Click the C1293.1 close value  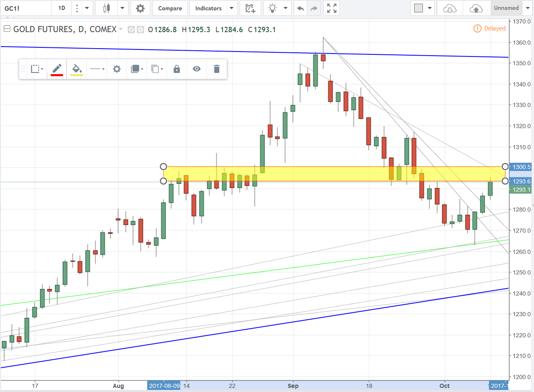click(x=262, y=30)
